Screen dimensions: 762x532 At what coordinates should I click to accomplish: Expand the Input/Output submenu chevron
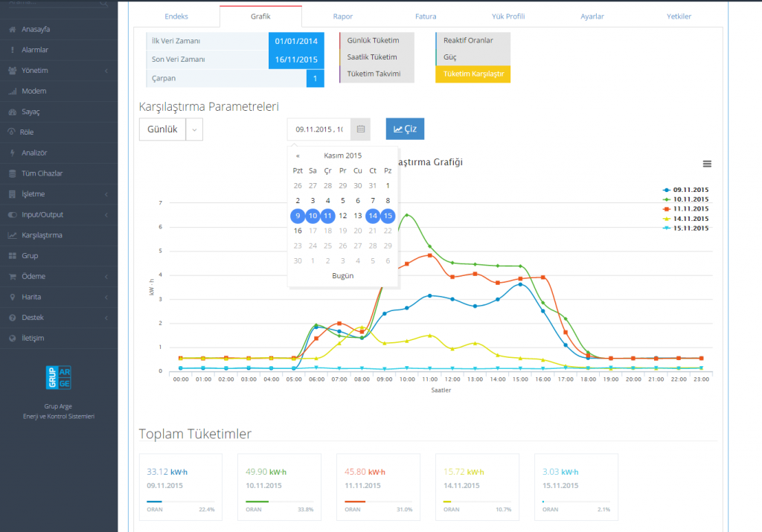106,215
